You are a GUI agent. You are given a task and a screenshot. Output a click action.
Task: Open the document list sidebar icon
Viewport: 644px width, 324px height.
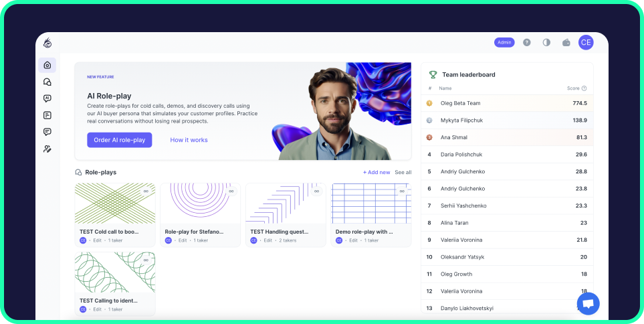tap(47, 116)
